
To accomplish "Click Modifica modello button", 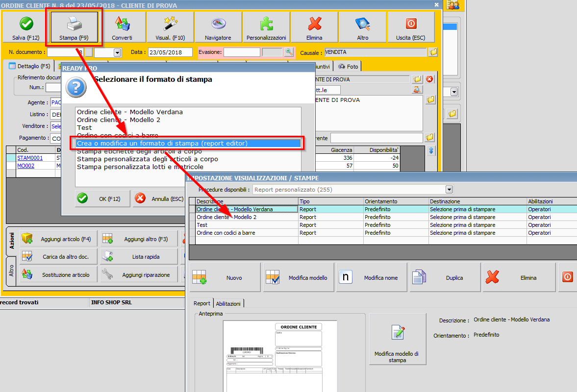I will click(x=299, y=278).
